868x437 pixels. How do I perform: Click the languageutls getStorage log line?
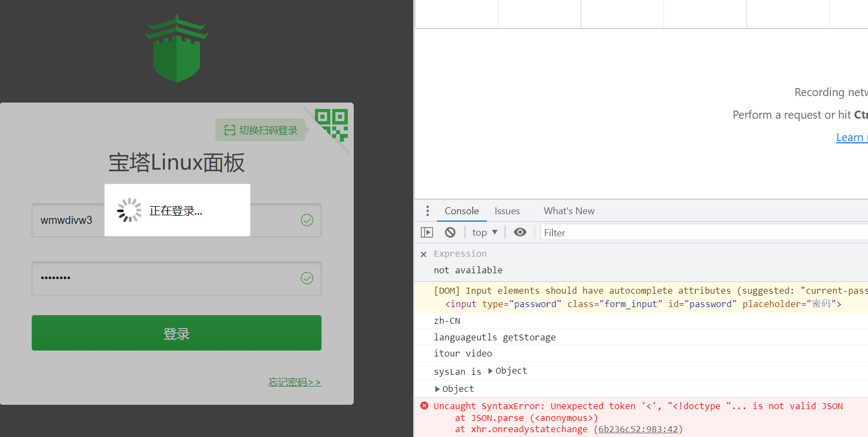point(495,338)
